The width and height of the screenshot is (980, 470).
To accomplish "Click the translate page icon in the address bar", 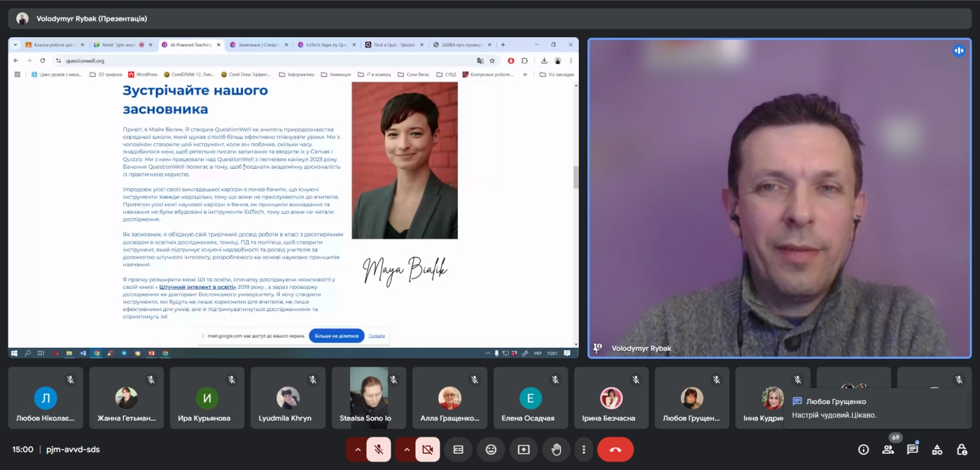I will point(480,60).
